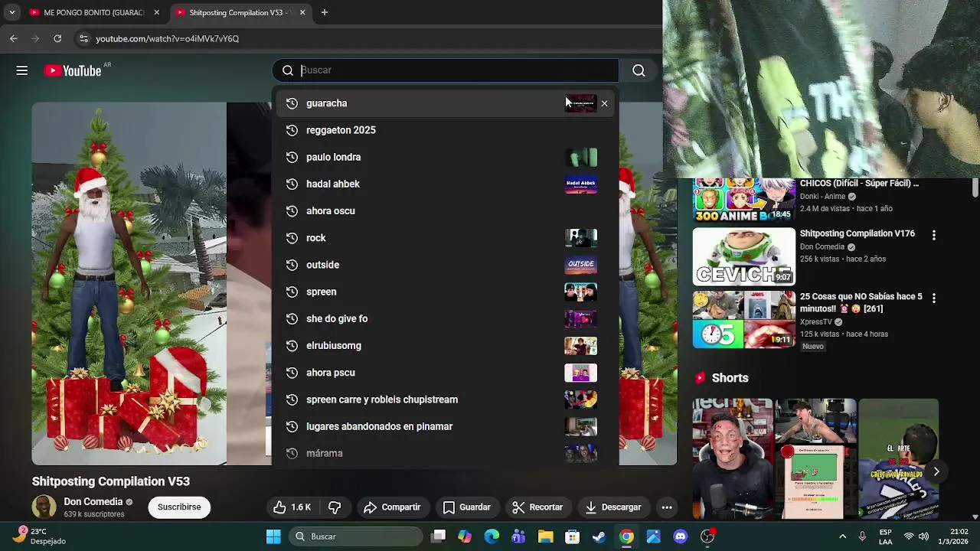Open the tab search dropdown arrow
This screenshot has width=980, height=551.
tap(11, 13)
